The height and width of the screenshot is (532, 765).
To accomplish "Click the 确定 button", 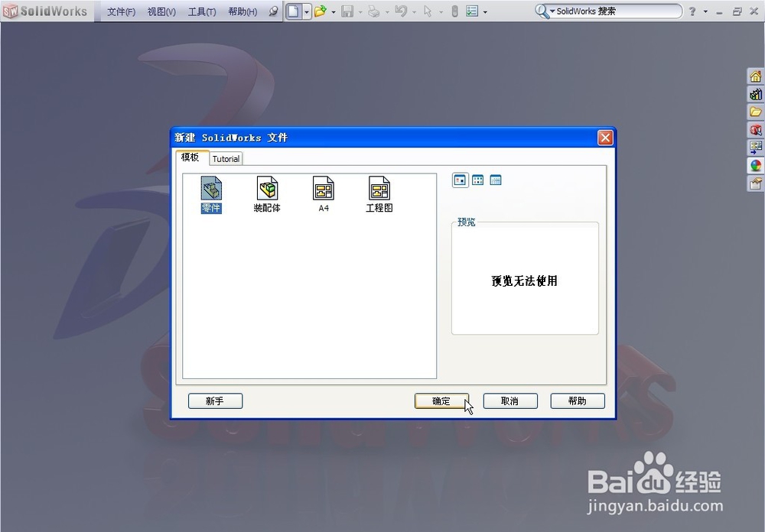I will tap(441, 401).
